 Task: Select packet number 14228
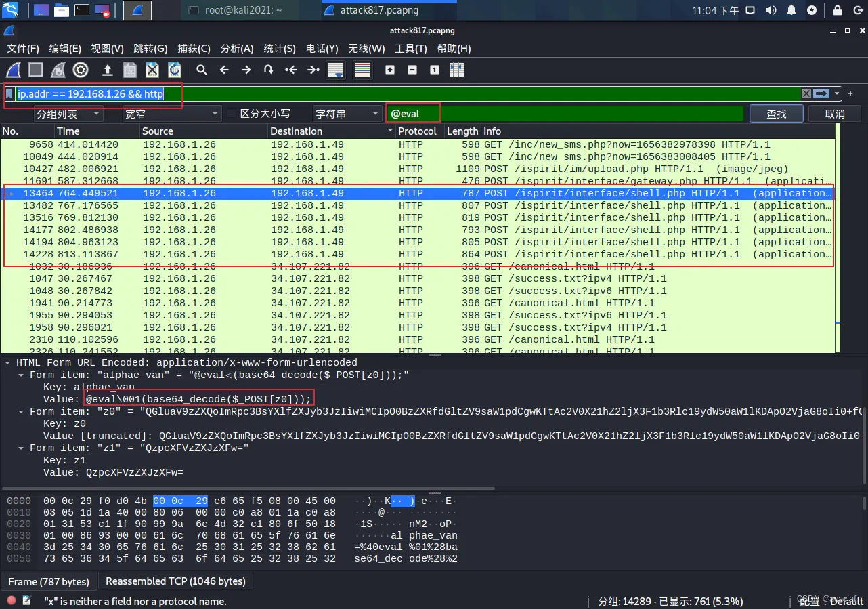417,254
